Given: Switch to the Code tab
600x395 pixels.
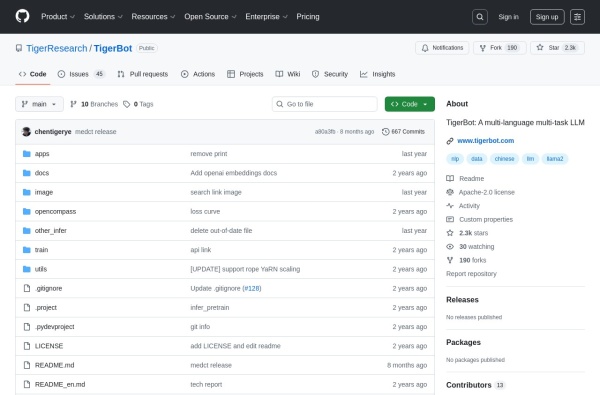Looking at the screenshot, I should click(33, 74).
